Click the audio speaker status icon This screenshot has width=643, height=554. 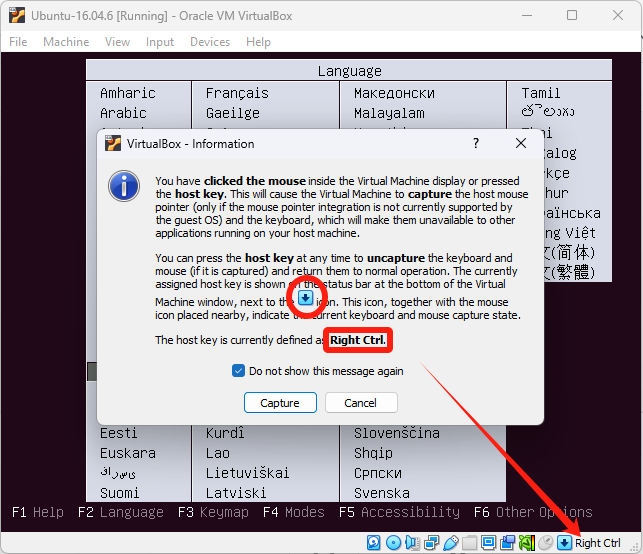pyautogui.click(x=412, y=543)
